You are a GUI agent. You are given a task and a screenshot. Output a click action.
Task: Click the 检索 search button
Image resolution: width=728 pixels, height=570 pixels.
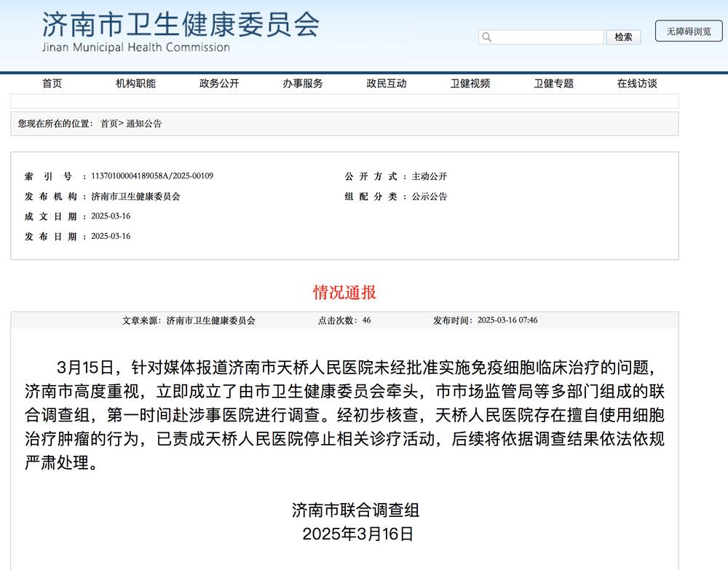(x=624, y=36)
